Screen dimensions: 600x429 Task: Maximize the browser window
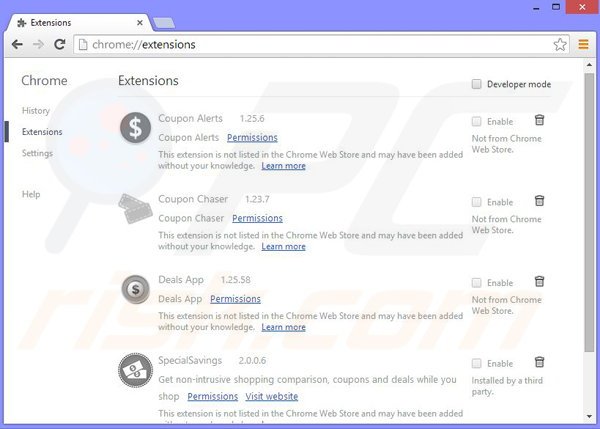(x=556, y=7)
